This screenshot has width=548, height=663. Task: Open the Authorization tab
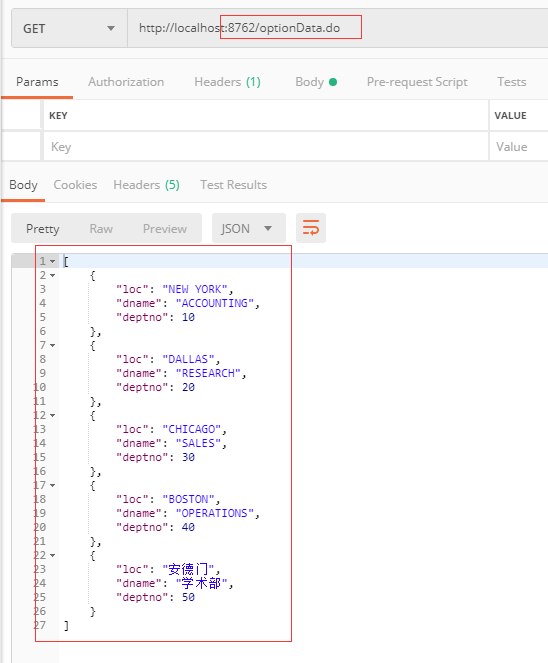pos(126,82)
